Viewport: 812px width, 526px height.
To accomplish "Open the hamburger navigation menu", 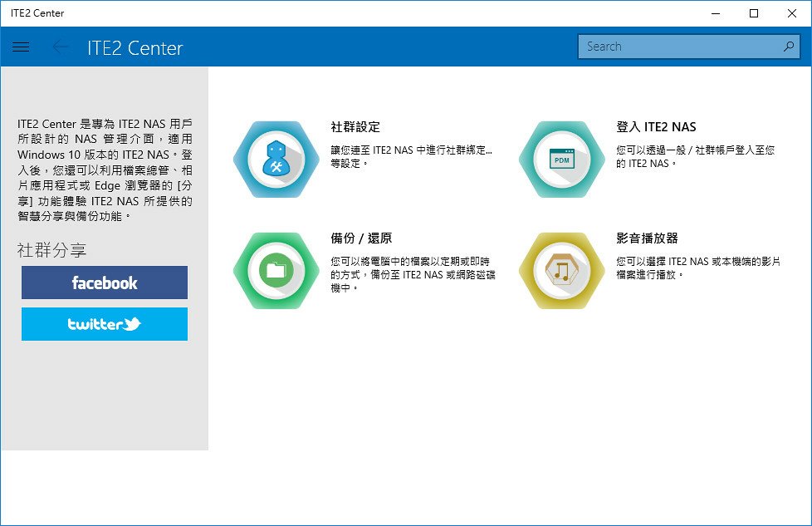I will click(x=21, y=47).
